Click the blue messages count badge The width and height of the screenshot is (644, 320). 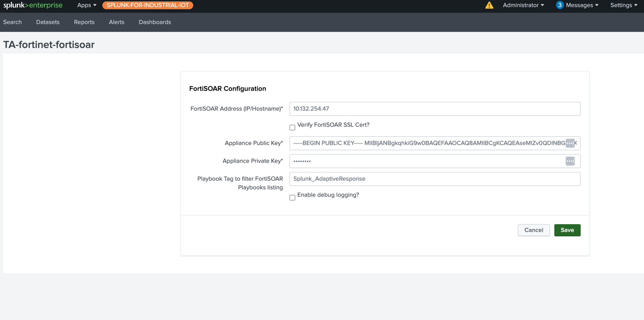click(x=559, y=5)
